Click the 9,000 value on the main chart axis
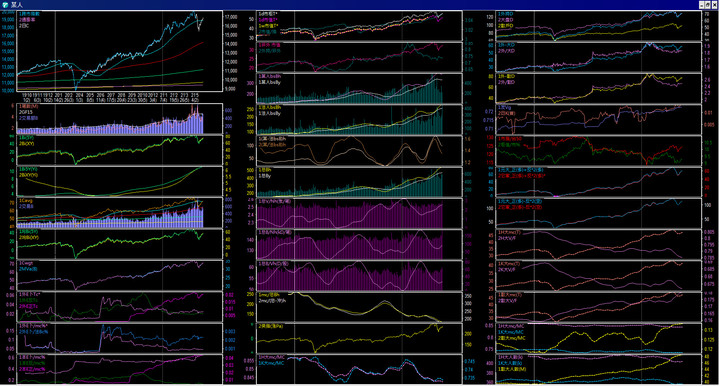 click(231, 89)
